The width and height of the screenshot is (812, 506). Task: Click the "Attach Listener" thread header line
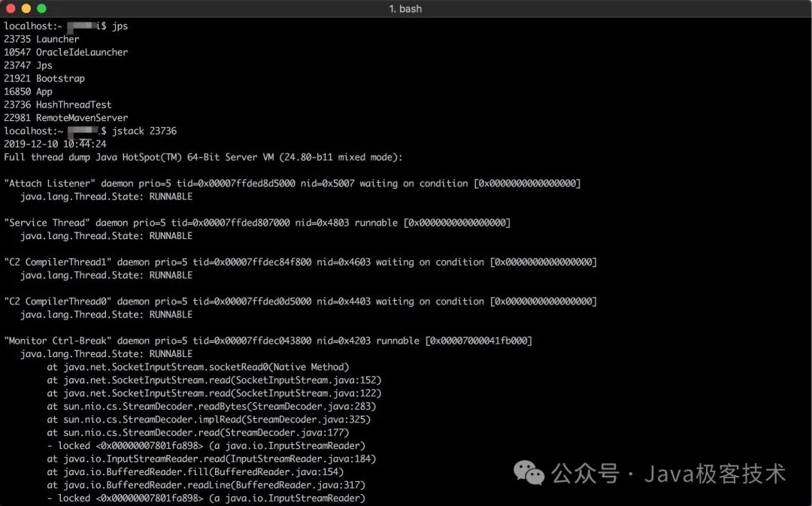coord(292,183)
